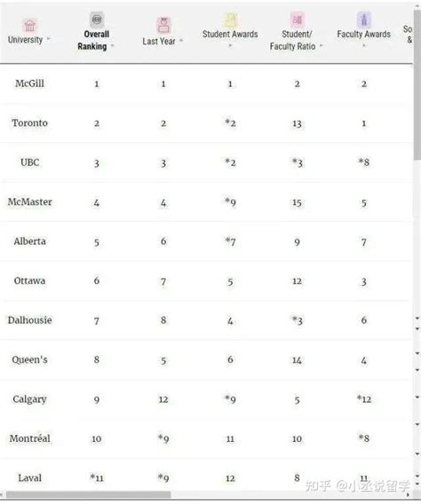Click the horizontal scrollbar right arrow

tap(409, 495)
